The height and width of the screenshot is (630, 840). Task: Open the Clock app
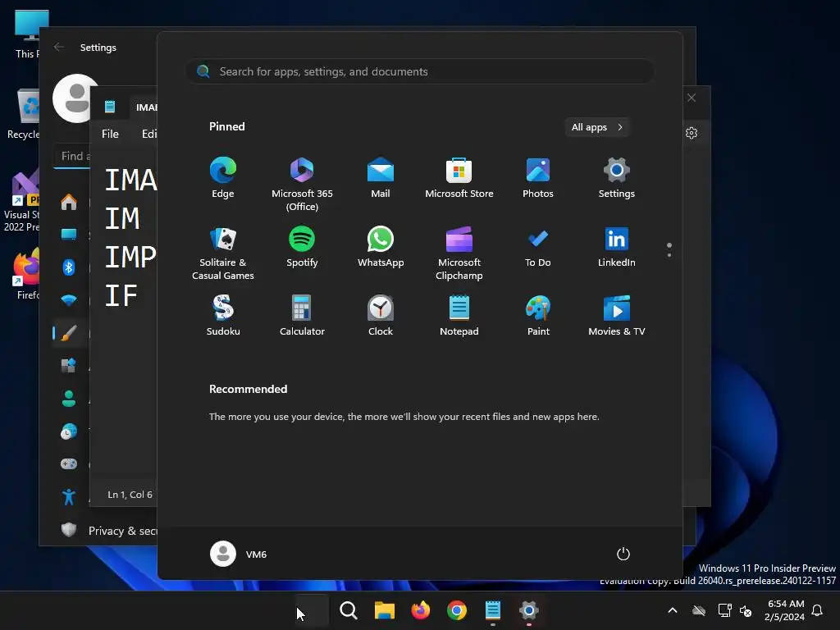tap(381, 316)
